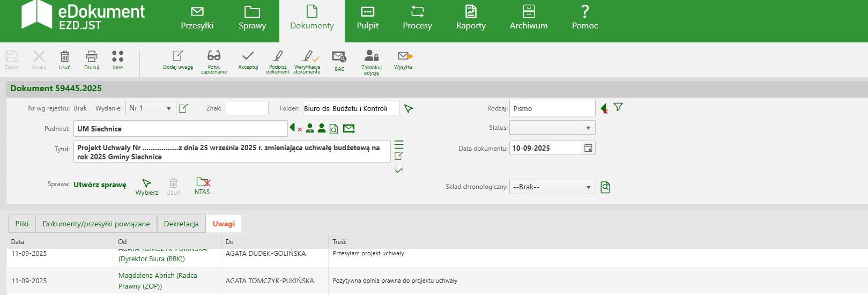Expand the Wydanie Nr 1 dropdown

point(151,108)
